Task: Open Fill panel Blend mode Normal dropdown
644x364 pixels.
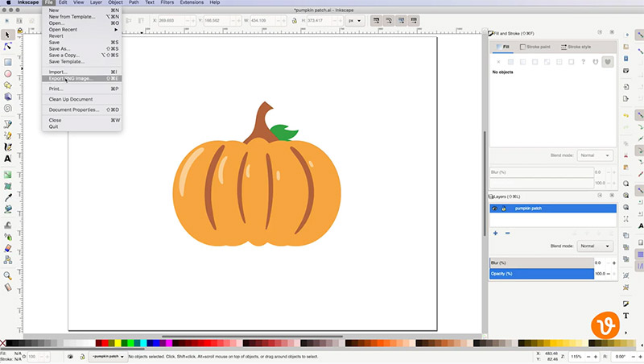Action: click(x=595, y=155)
